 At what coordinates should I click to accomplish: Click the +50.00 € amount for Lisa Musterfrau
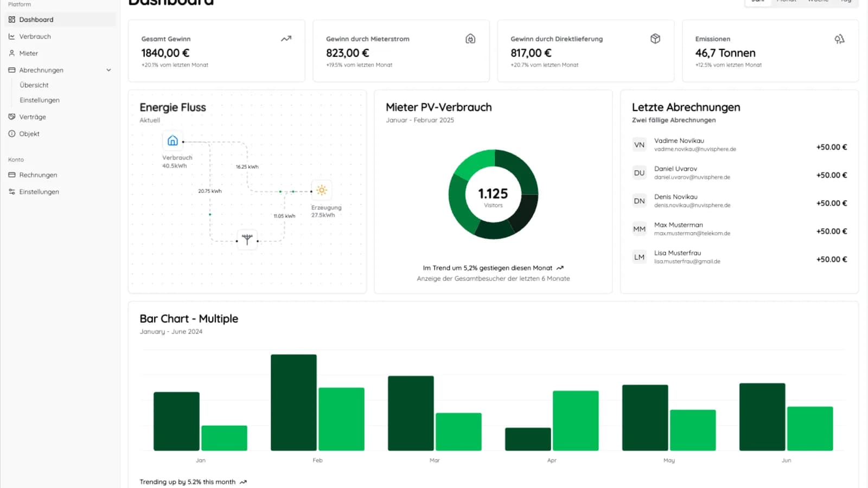[831, 259]
